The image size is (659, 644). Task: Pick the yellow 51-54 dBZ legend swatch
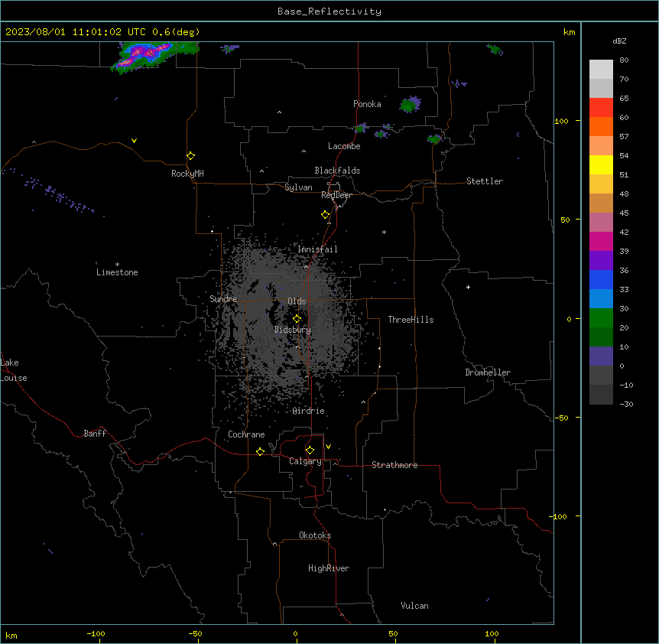tap(601, 164)
